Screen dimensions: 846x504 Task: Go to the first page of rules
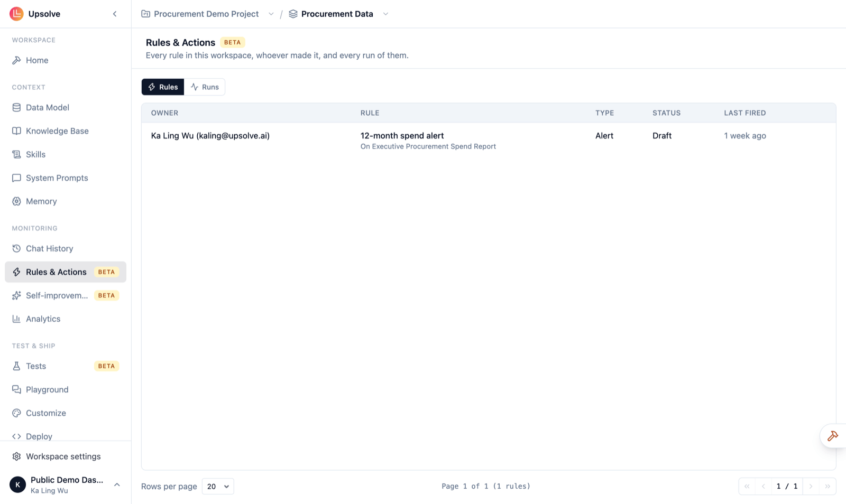tap(747, 486)
